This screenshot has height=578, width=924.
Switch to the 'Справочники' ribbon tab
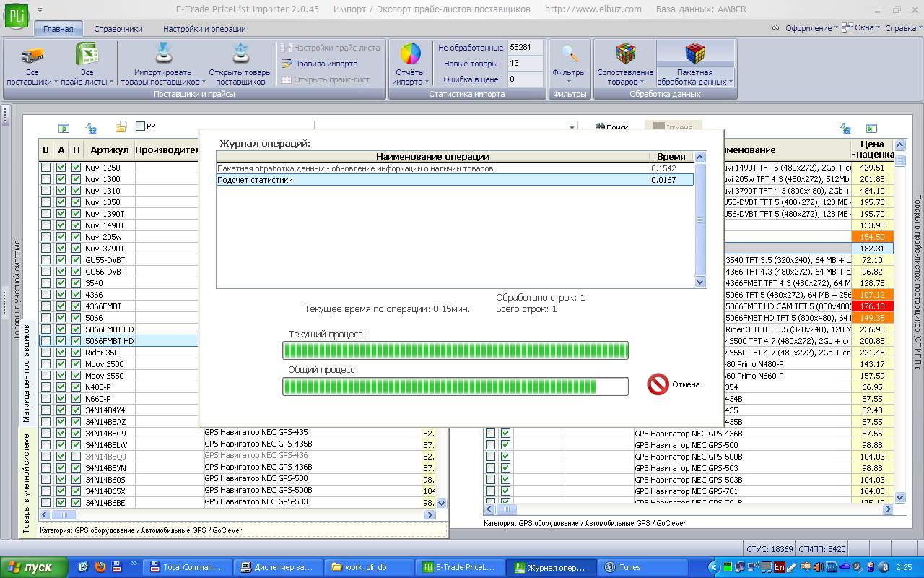click(x=118, y=29)
